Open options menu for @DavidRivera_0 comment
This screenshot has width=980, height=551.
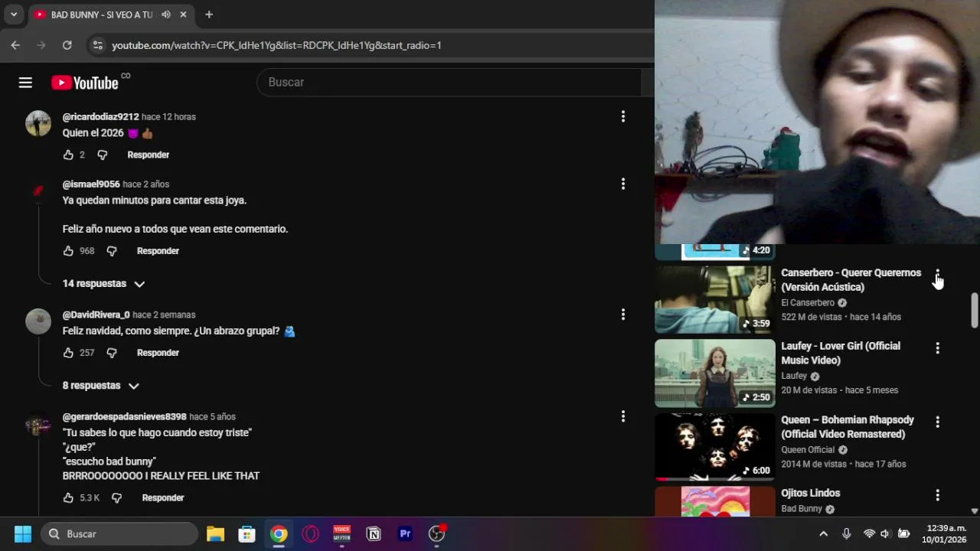coord(623,315)
